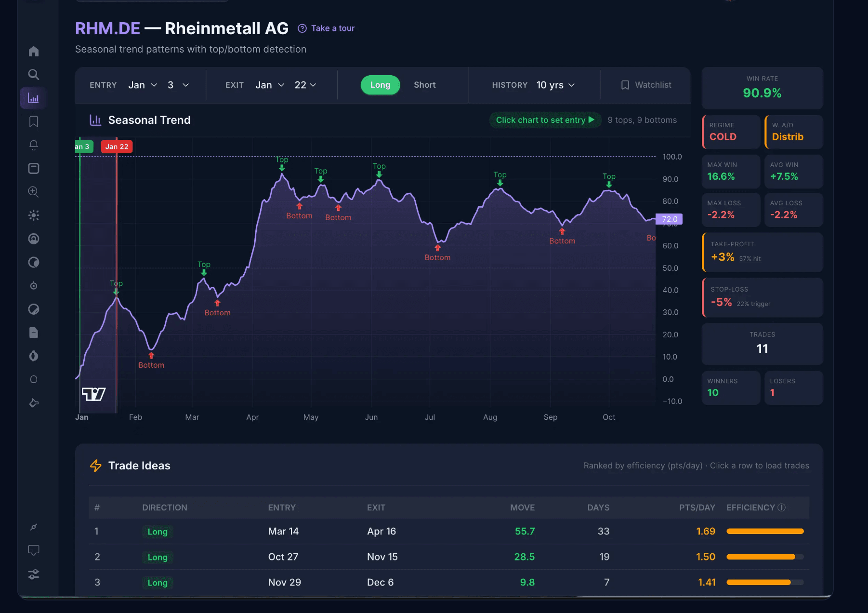Open the zoom magnifier icon in the sidebar
Screen dimensions: 868x613
33,192
